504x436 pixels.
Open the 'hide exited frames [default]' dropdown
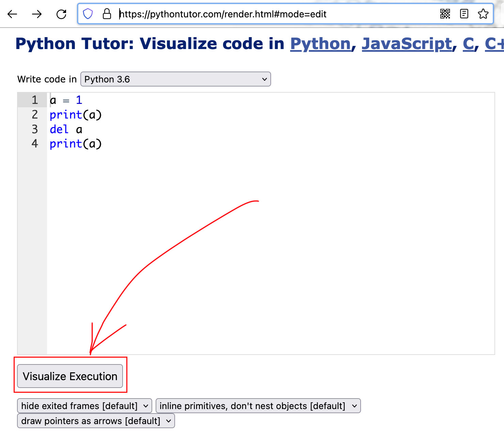click(x=84, y=406)
